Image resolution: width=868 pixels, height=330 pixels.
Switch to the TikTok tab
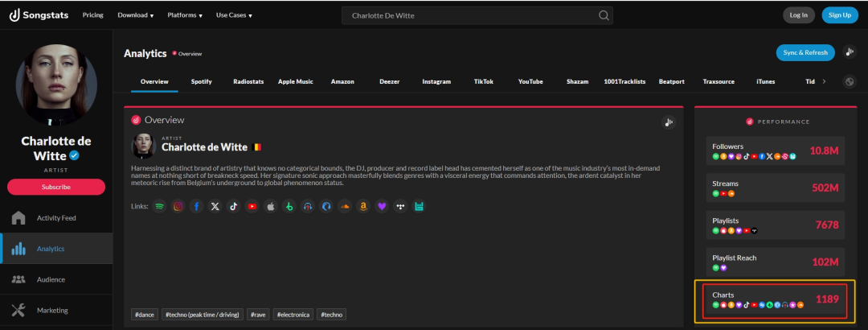coord(484,81)
